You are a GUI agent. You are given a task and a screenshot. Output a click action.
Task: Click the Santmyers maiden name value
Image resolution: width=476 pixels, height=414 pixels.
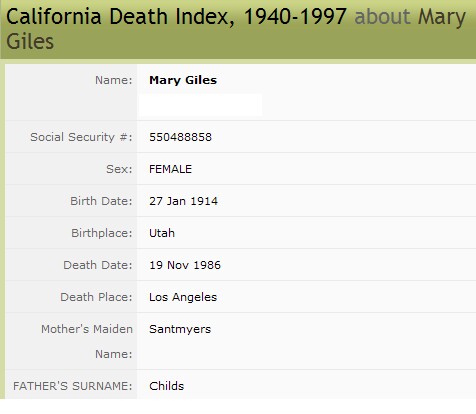[180, 329]
